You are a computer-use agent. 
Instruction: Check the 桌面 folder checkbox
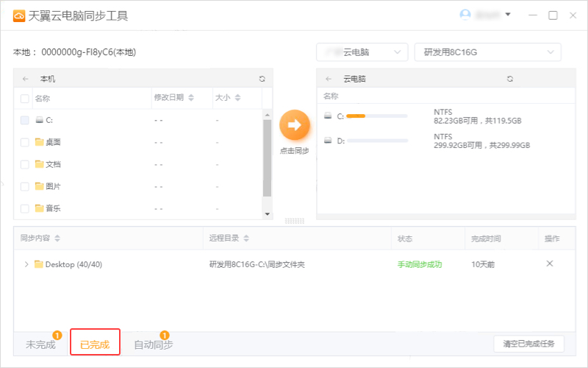point(25,142)
